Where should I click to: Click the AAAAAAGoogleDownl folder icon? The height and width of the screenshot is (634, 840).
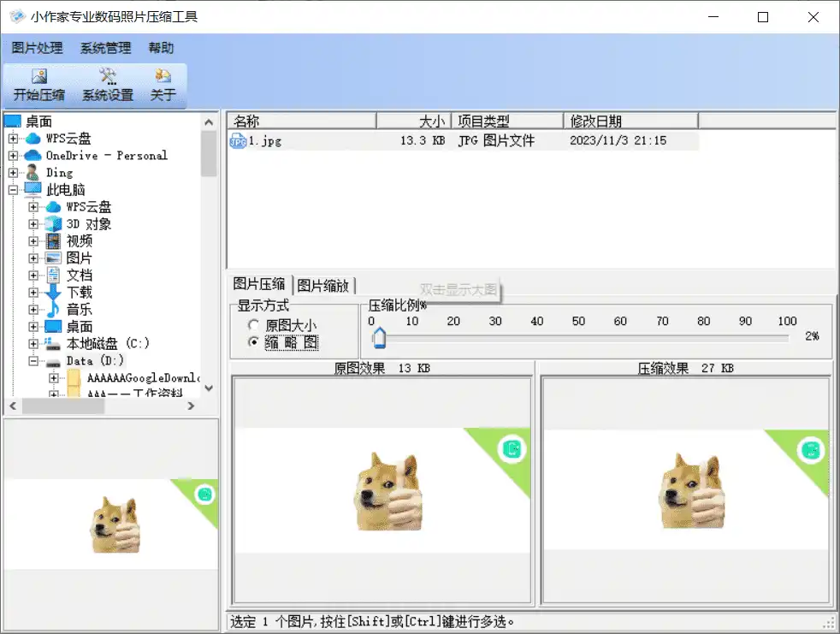click(74, 378)
